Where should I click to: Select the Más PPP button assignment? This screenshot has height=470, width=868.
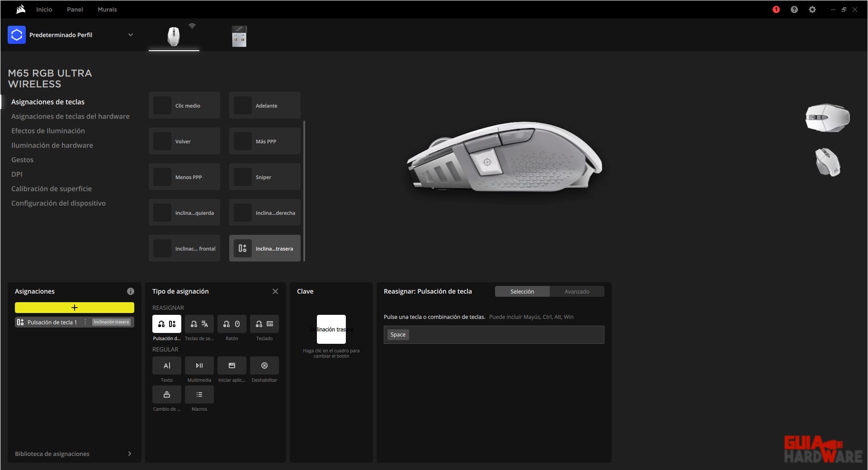pos(265,141)
